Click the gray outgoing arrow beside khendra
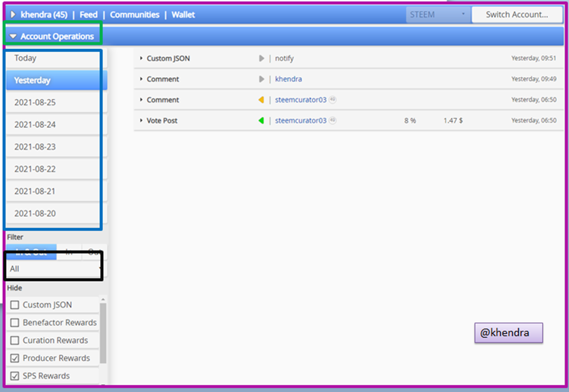 tap(261, 79)
